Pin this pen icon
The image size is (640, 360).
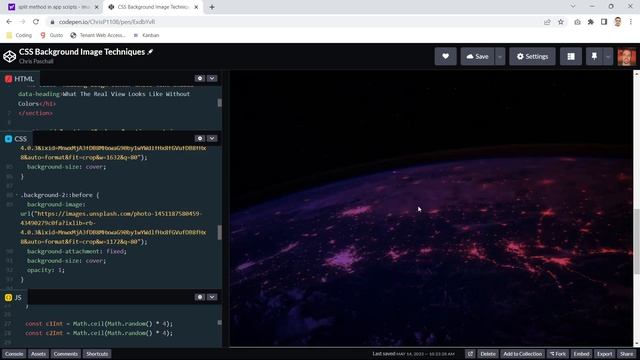(594, 56)
